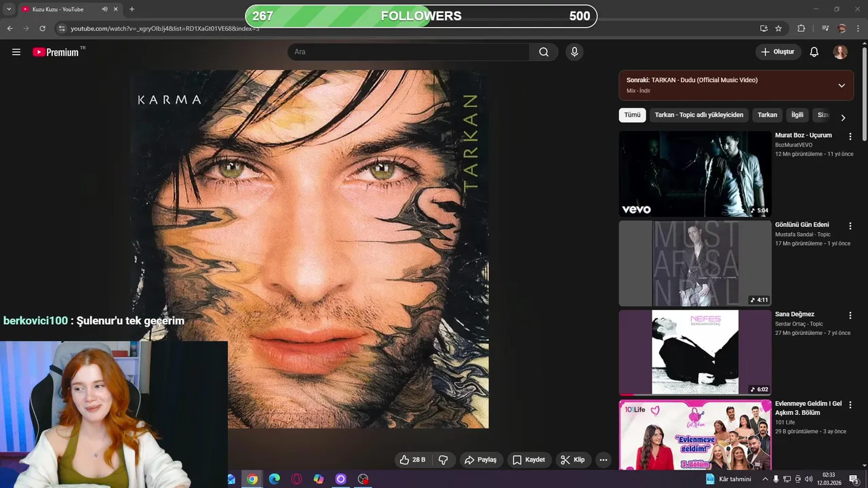Click title text Murat Boz - Uçurum
This screenshot has height=488, width=868.
coord(804,135)
